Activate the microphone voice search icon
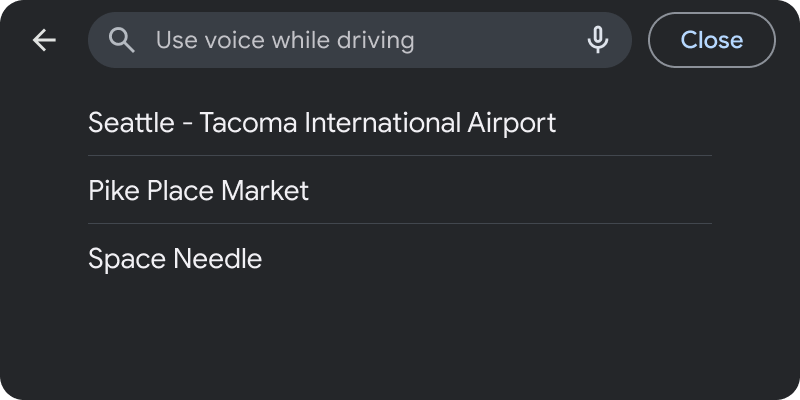 (597, 40)
